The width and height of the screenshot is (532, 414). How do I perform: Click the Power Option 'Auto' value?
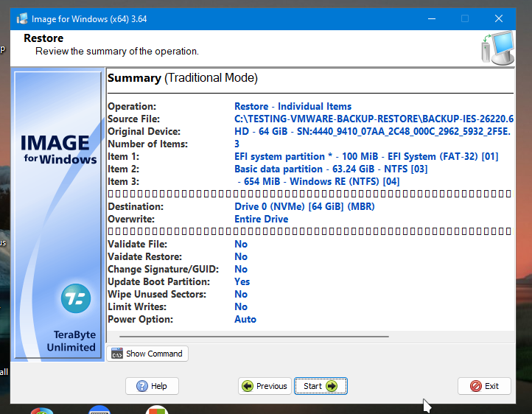pos(245,320)
